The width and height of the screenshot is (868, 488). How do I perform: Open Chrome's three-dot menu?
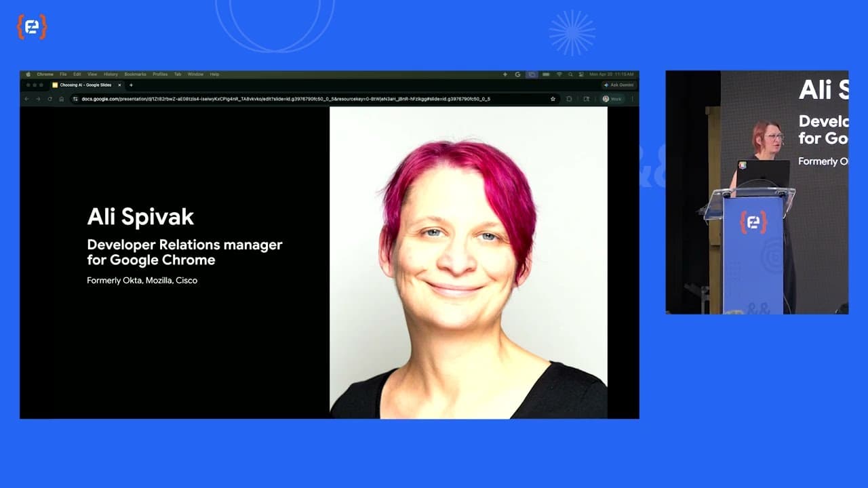[633, 99]
